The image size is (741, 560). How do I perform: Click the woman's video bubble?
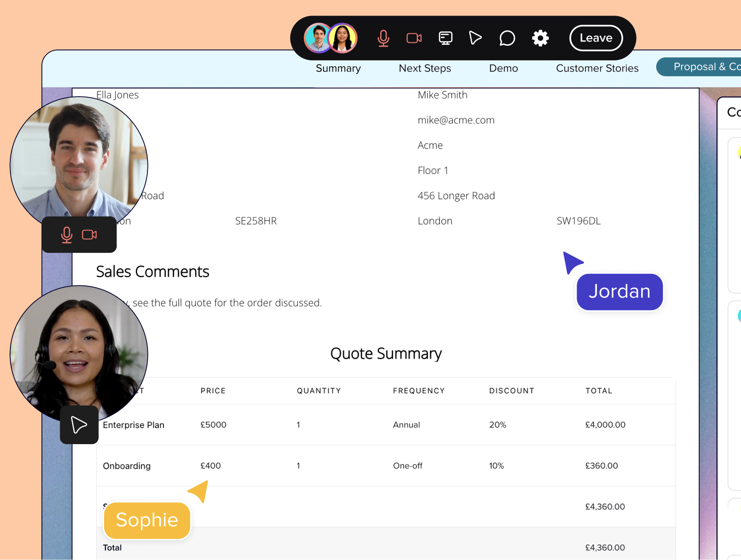point(79,354)
